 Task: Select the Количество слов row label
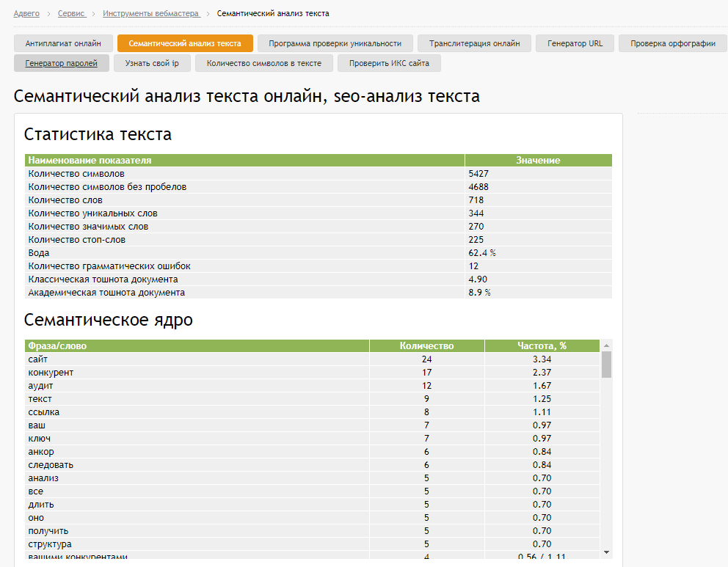click(x=65, y=200)
